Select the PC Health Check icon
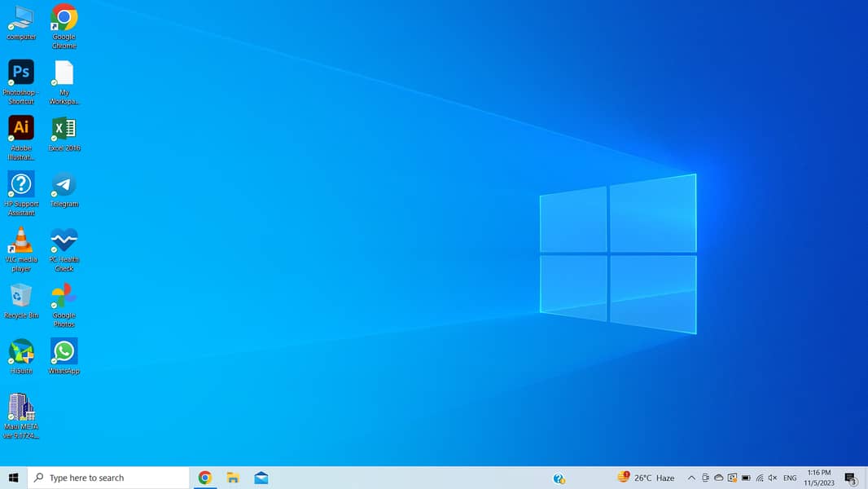868x489 pixels. [64, 240]
